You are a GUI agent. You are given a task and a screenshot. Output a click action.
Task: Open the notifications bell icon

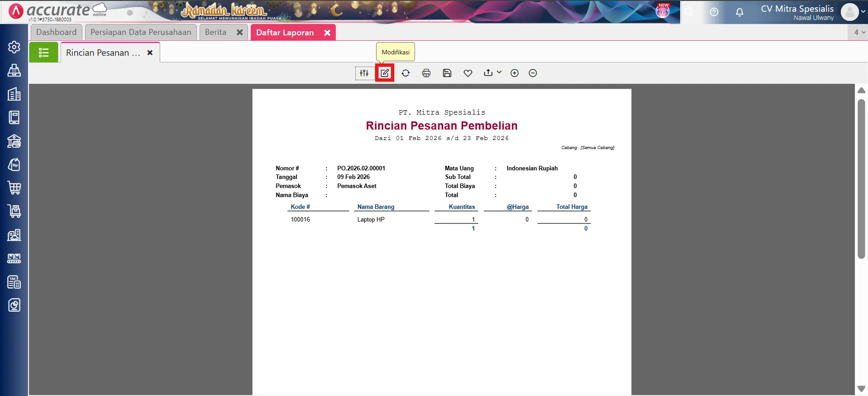(x=739, y=12)
